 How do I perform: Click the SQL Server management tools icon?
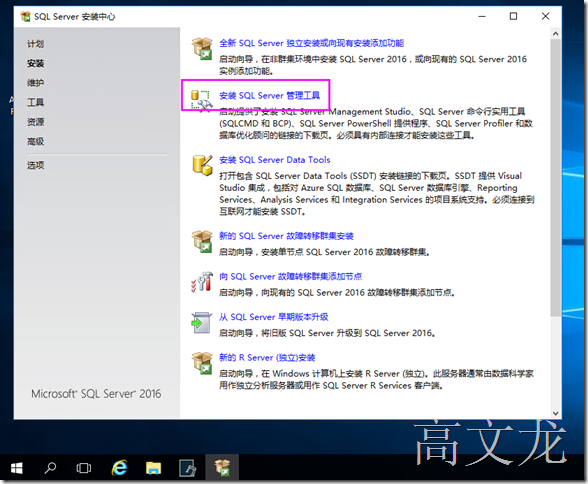pos(201,100)
